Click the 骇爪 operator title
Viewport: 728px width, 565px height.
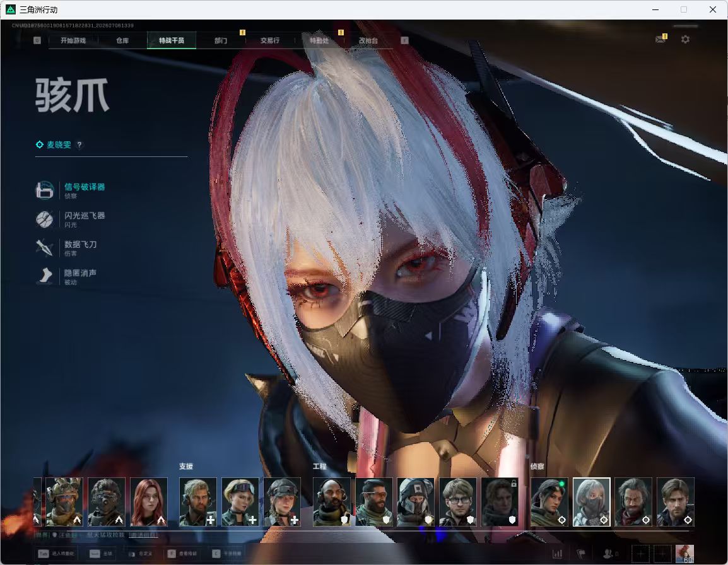(72, 95)
